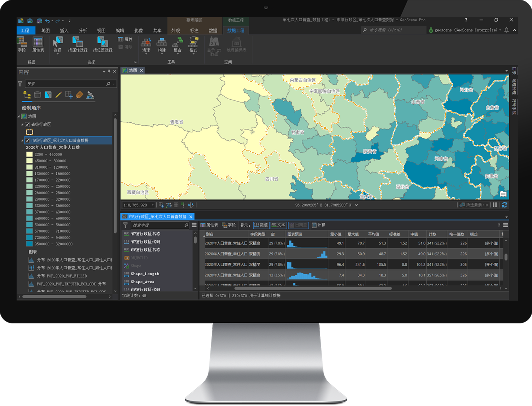Image resolution: width=532 pixels, height=406 pixels.
Task: Switch to the 地图 ribbon tab
Action: tap(45, 30)
